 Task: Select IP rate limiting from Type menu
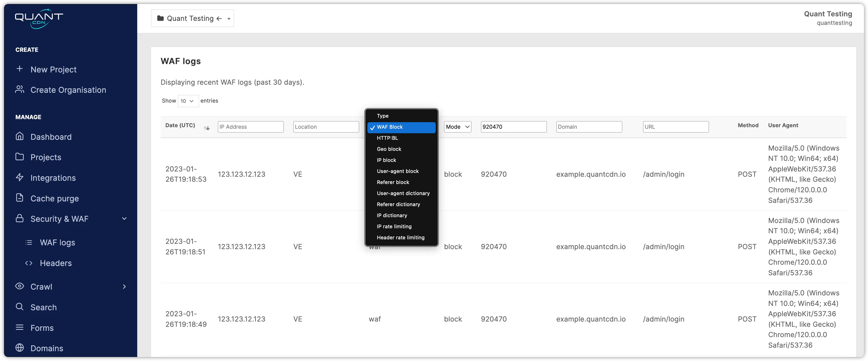[394, 227]
